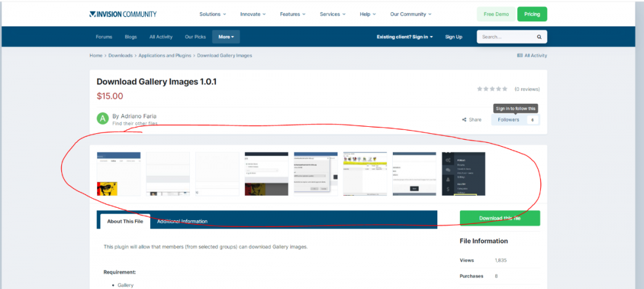Click the Download this file button
The image size is (644, 289).
point(500,218)
